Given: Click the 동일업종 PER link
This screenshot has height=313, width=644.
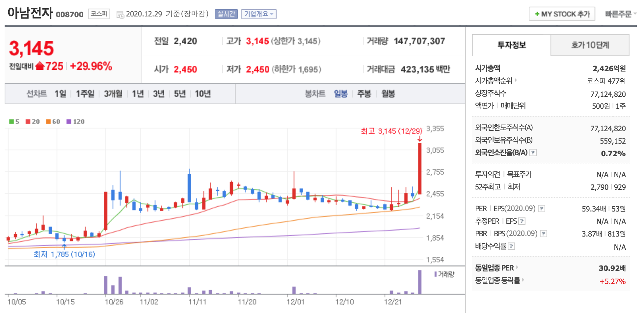Looking at the screenshot, I should tap(495, 268).
